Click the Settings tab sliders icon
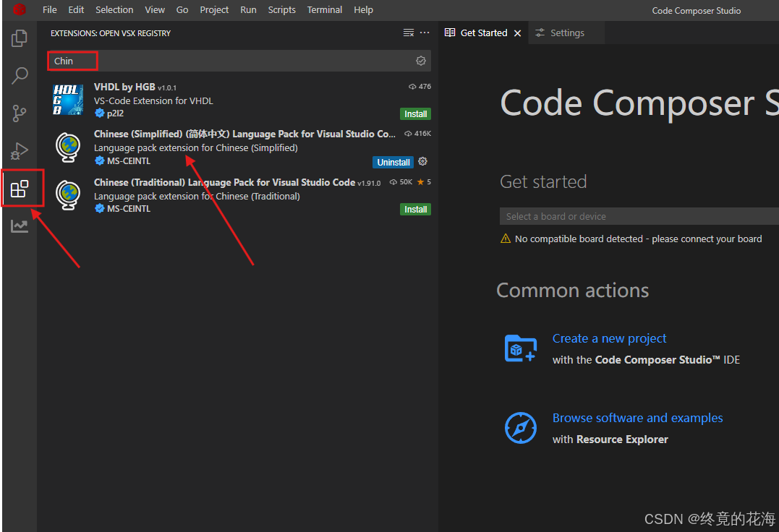Image resolution: width=779 pixels, height=532 pixels. (x=540, y=33)
